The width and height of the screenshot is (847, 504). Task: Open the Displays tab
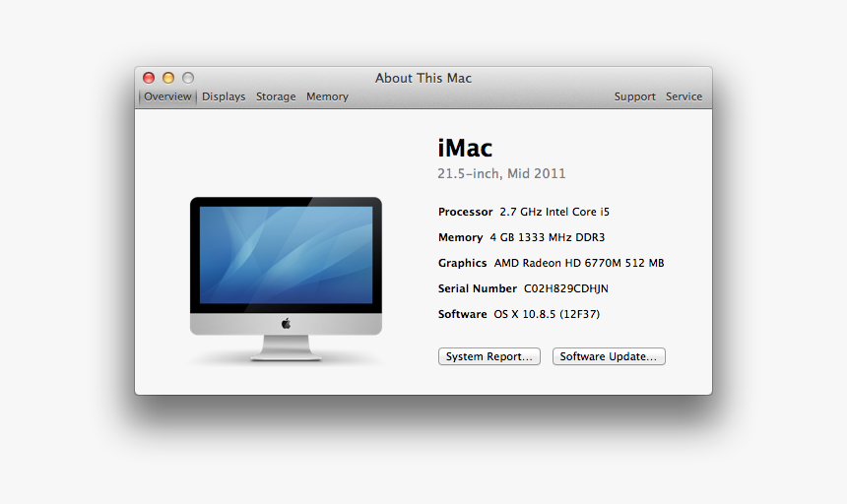click(x=224, y=96)
